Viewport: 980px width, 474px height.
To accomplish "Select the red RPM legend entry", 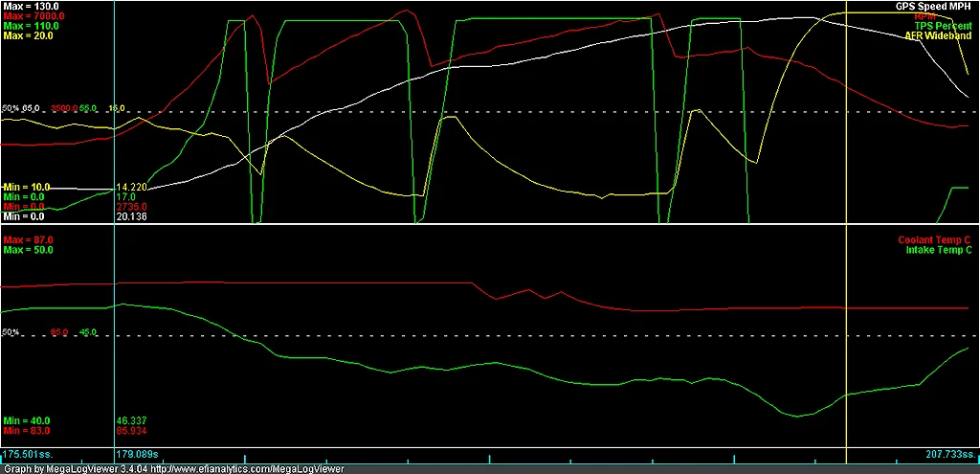I will click(924, 16).
